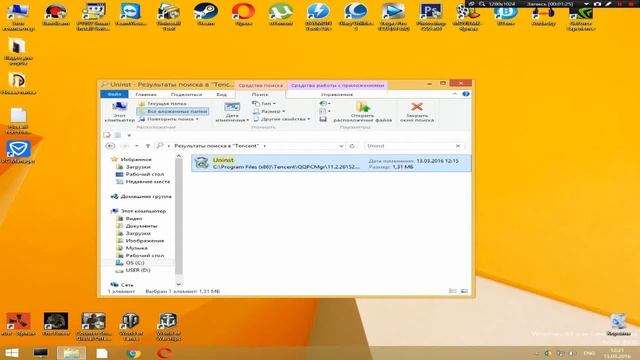640x360 pixels.
Task: Click the camera icon in recording toolbar
Action: tap(597, 4)
